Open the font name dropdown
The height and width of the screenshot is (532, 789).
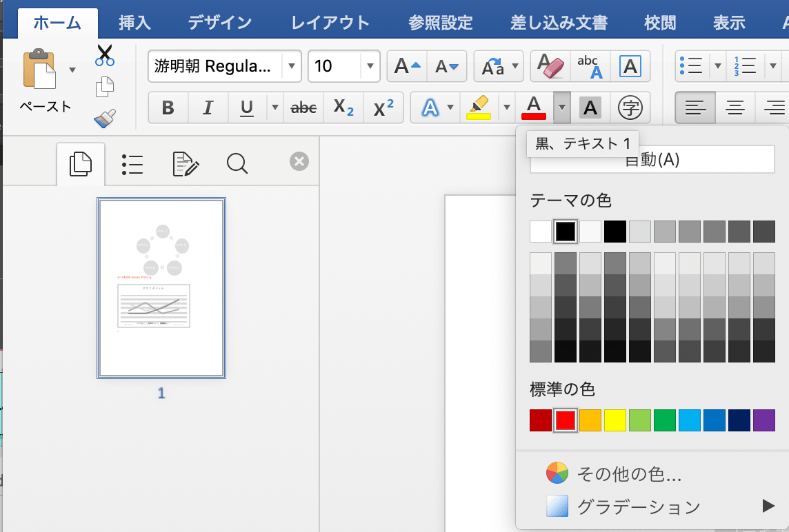[x=292, y=67]
